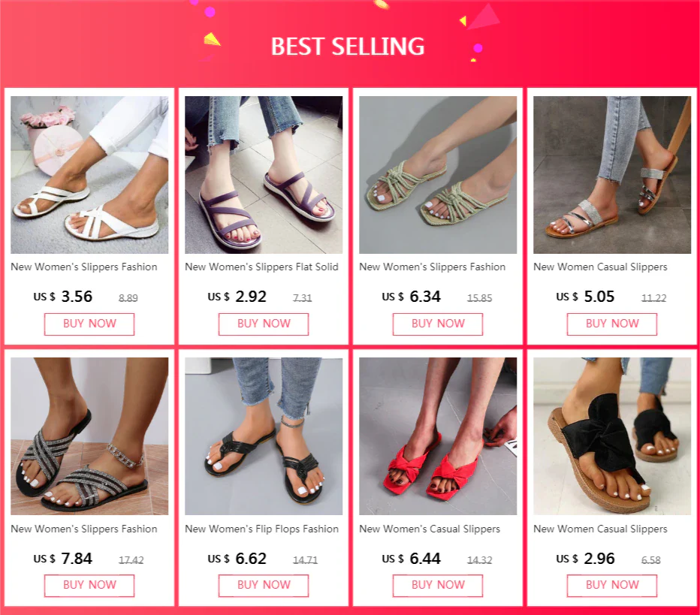Open the black rhinestone cross slippers photo
This screenshot has height=615, width=700.
point(89,436)
